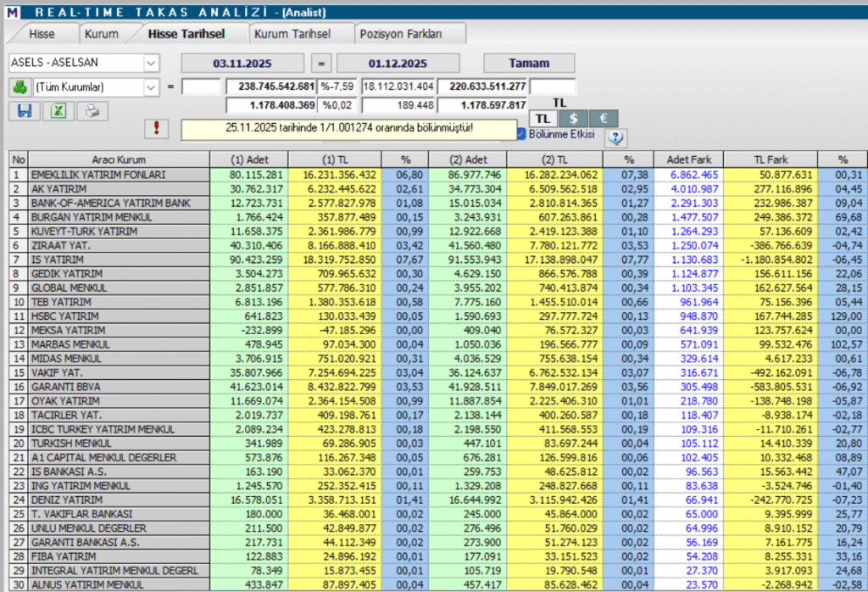The image size is (868, 592).
Task: Open the dropdown arrow beside ASELS
Action: tap(151, 63)
